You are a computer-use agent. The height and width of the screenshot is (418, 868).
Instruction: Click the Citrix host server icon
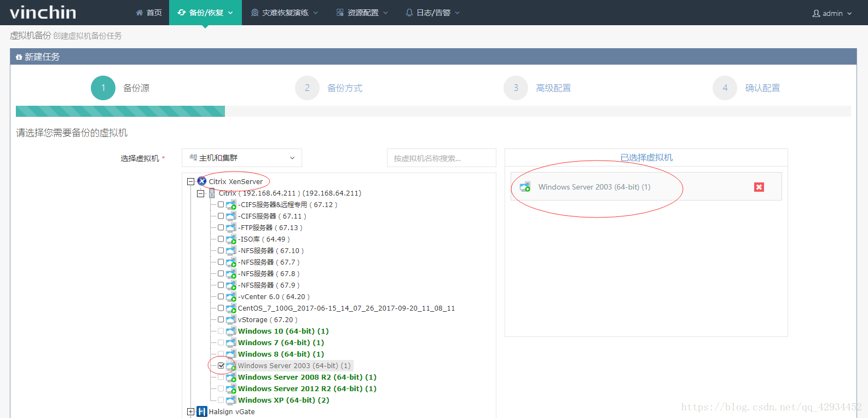(x=212, y=193)
